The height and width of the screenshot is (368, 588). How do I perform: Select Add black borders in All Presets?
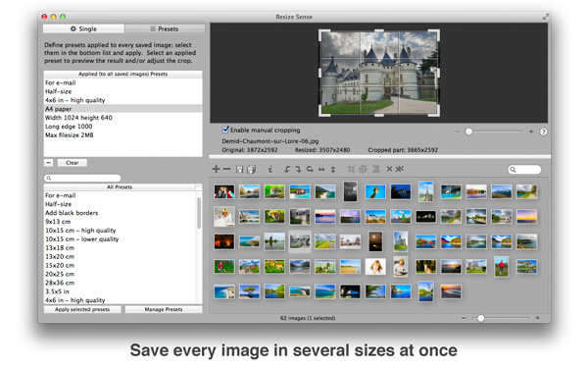(x=120, y=213)
